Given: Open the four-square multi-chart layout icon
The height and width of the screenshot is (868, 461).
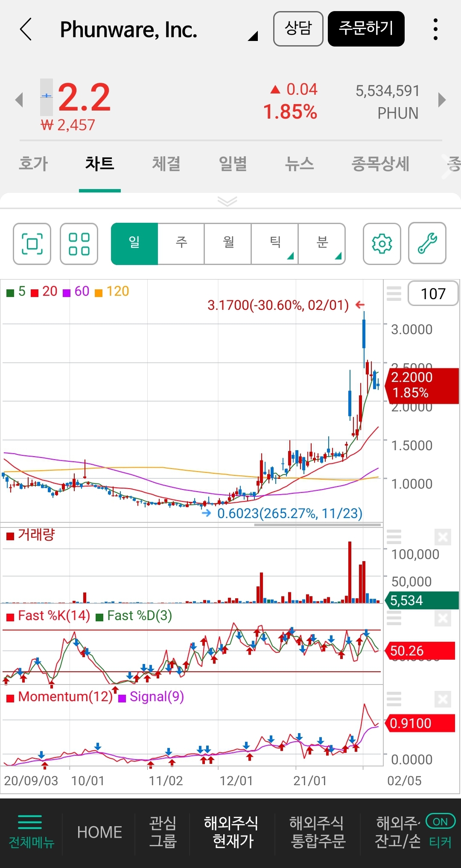Looking at the screenshot, I should tap(79, 244).
